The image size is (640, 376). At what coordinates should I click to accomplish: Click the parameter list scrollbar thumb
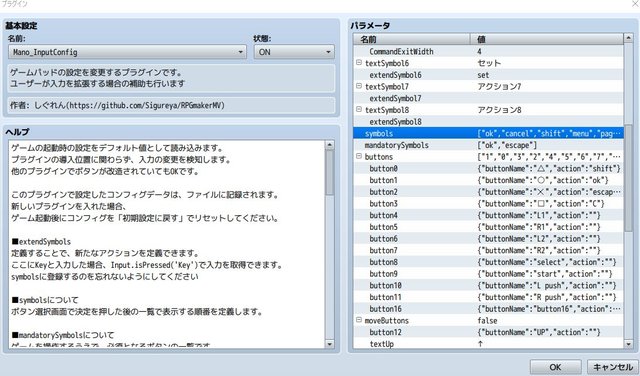629,178
